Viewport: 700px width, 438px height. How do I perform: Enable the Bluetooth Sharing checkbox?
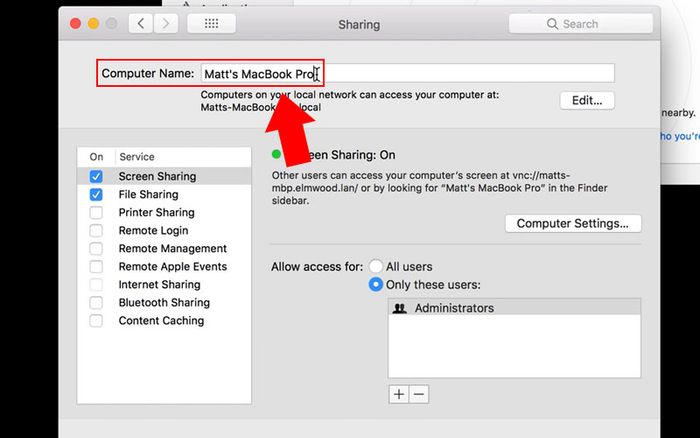click(x=96, y=303)
